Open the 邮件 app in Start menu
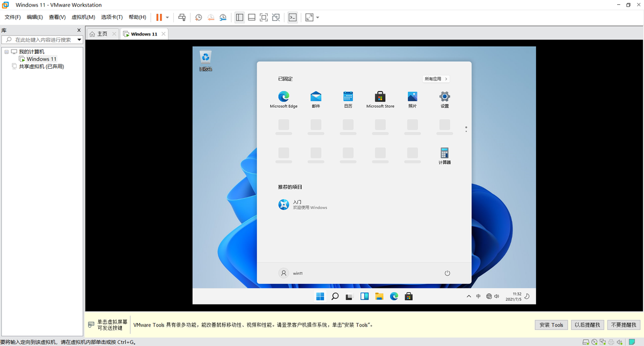 pyautogui.click(x=316, y=99)
